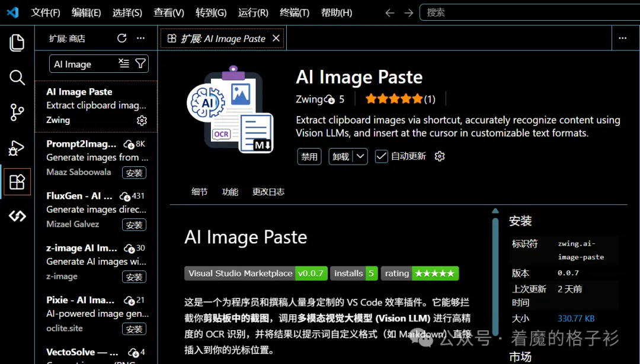Select z-image AI extension in list
This screenshot has width=640, height=364.
(97, 263)
